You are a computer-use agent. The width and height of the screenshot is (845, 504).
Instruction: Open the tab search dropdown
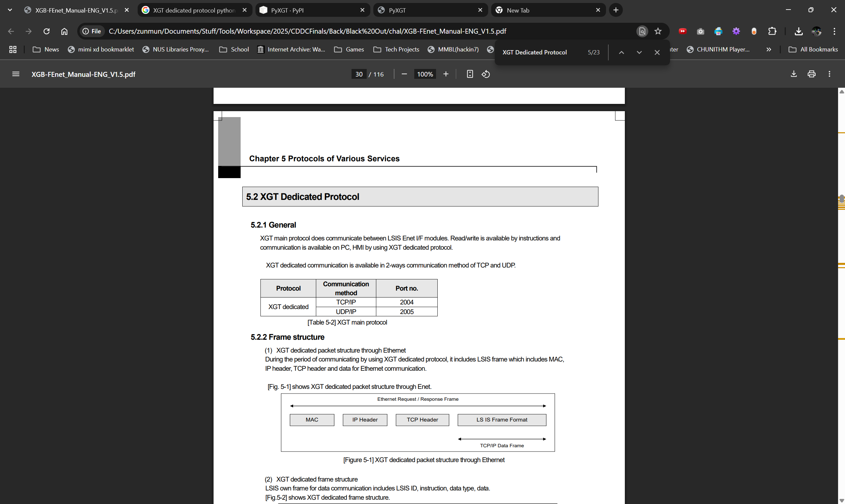point(10,10)
